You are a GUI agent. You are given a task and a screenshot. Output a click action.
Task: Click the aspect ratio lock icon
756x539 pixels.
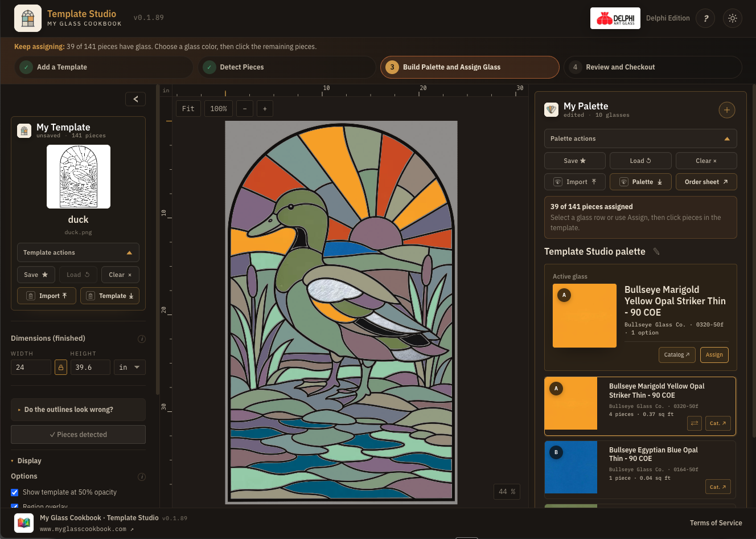click(x=61, y=367)
